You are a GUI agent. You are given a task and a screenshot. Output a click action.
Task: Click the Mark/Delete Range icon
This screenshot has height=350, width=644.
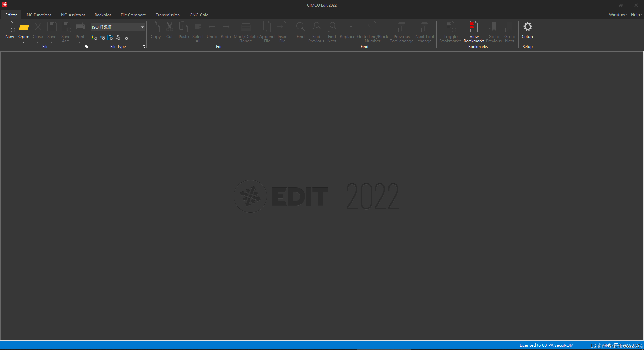[x=246, y=27]
